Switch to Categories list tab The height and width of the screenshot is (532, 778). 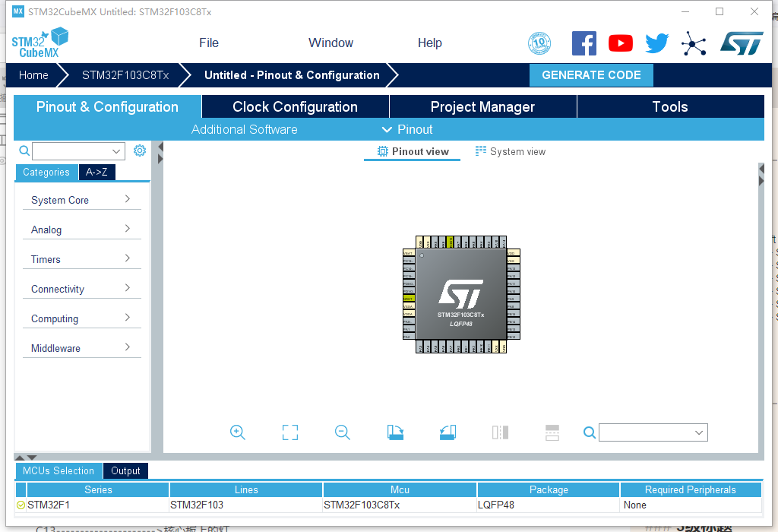click(x=46, y=173)
